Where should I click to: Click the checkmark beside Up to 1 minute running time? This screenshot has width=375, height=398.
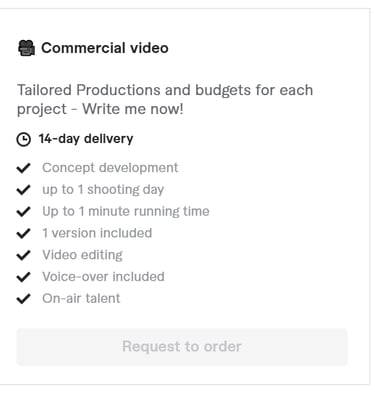coord(24,211)
